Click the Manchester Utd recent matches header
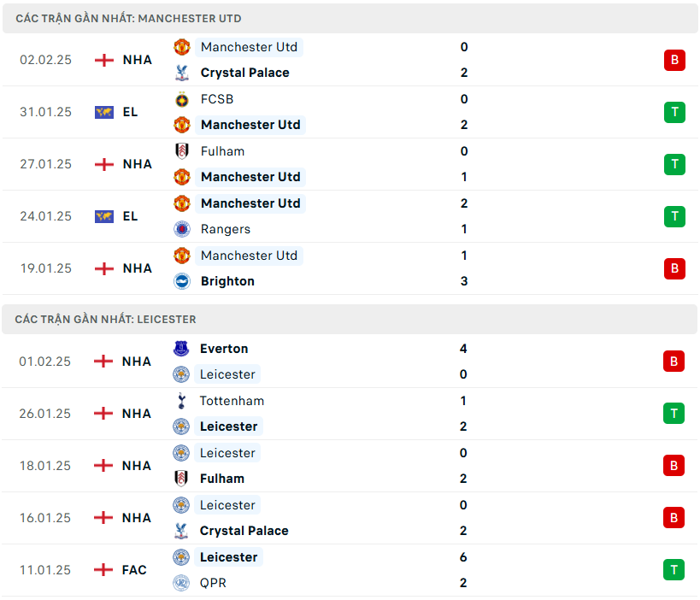 point(128,18)
